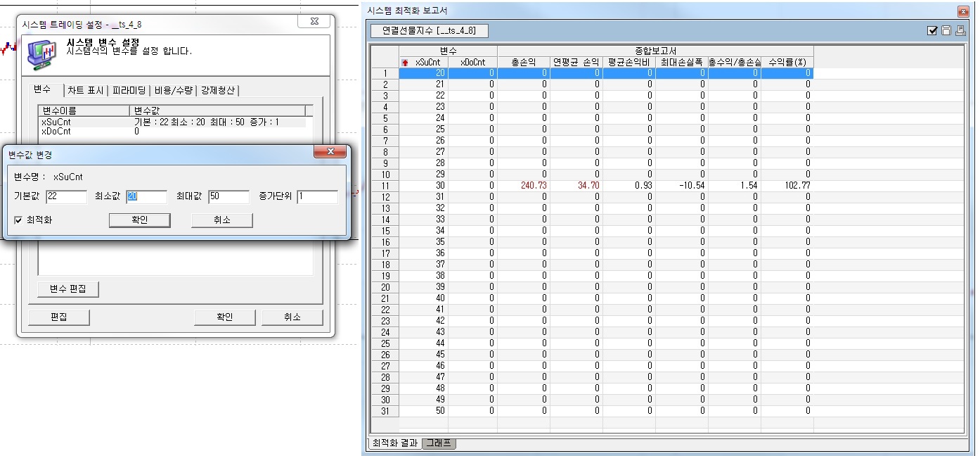980x456 pixels.
Task: Switch to the 그래프 tab
Action: tap(439, 443)
